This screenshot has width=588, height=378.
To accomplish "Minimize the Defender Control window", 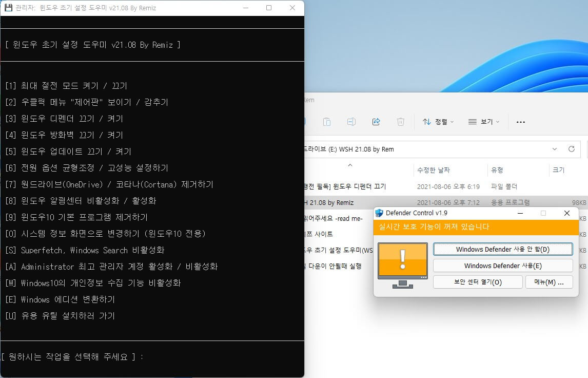I will click(x=520, y=213).
